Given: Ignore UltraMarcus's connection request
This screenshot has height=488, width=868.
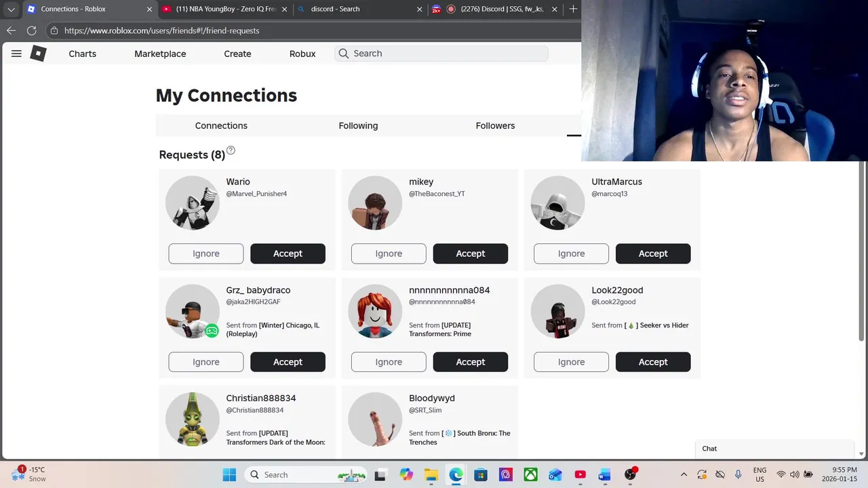Looking at the screenshot, I should pyautogui.click(x=571, y=253).
